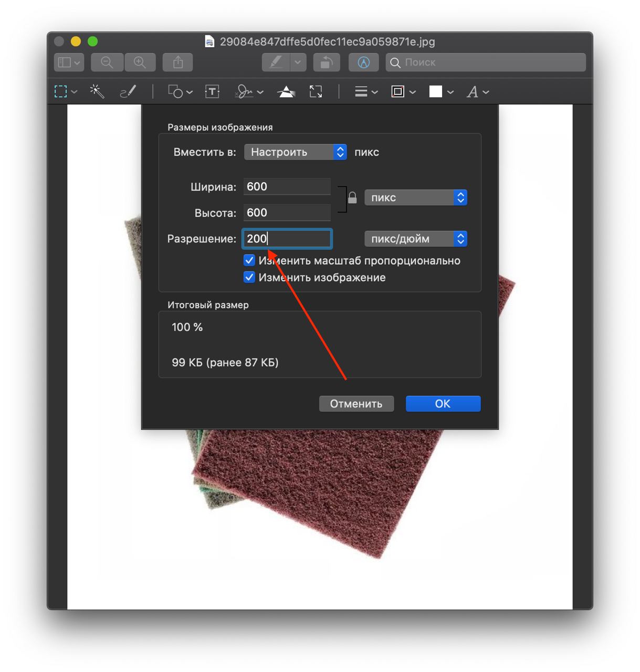Insert a Text box annotation
640x672 pixels.
(212, 91)
